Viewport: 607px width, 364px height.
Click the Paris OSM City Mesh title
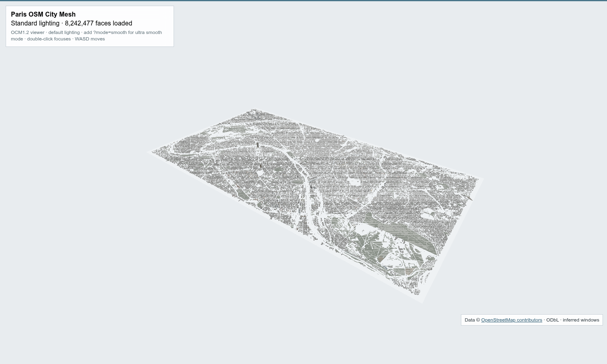(43, 14)
